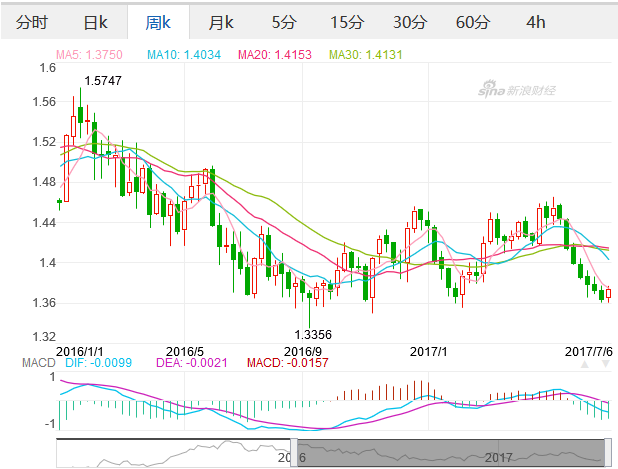618x469 pixels.
Task: Select the 60分 interval tab
Action: (x=473, y=22)
